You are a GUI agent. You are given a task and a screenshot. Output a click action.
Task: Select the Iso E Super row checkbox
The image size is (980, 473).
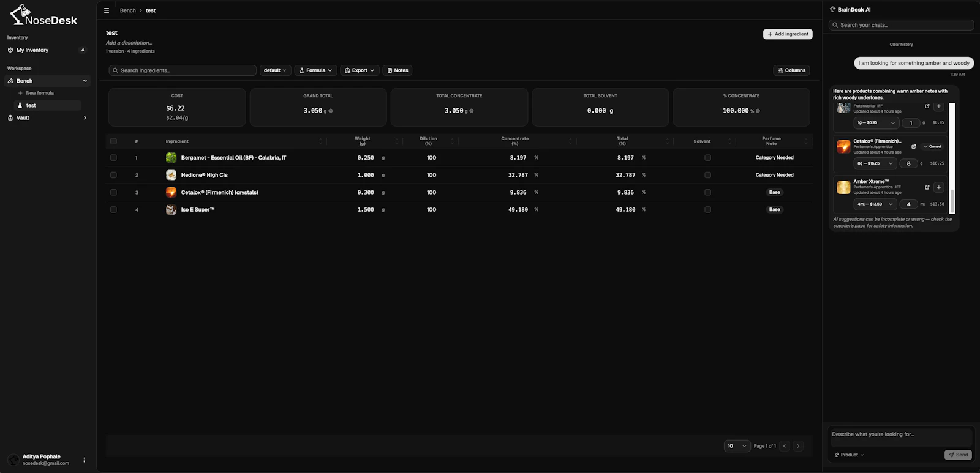tap(113, 209)
